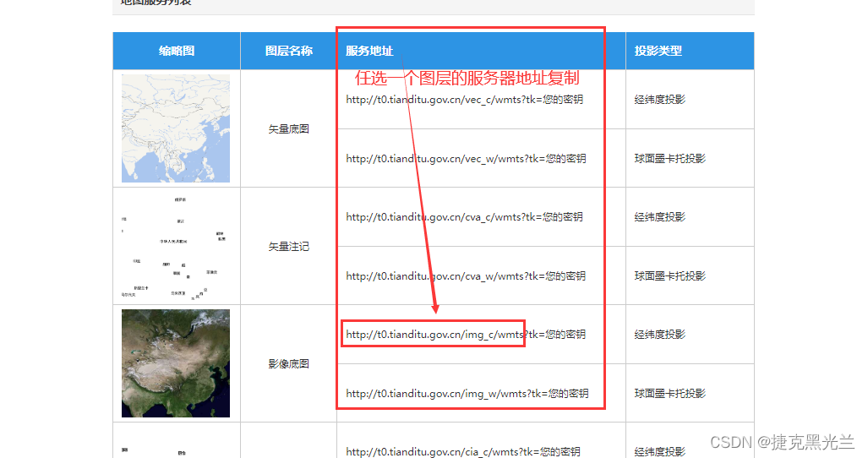The height and width of the screenshot is (458, 868).
Task: Select the 矢量注记 layer name cell
Action: [288, 247]
